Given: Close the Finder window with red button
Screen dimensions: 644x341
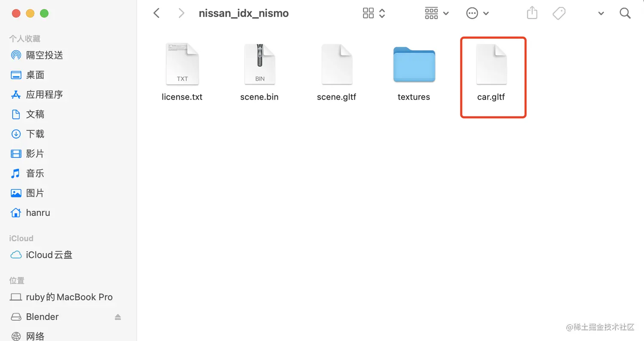Looking at the screenshot, I should [16, 13].
